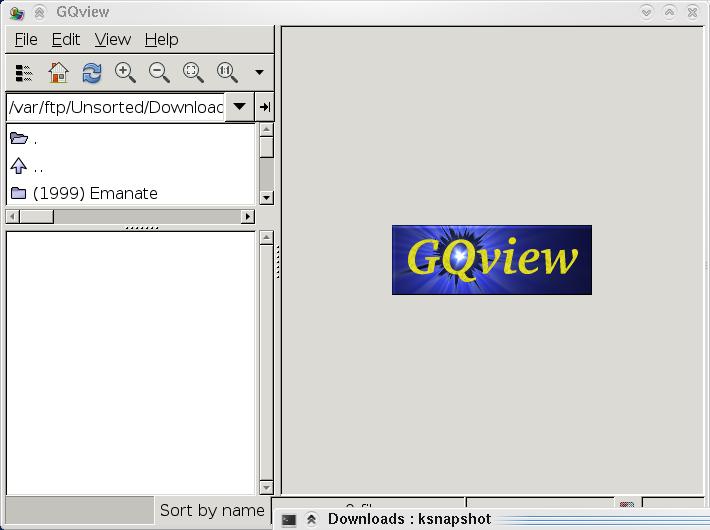Go to home folder icon
The width and height of the screenshot is (710, 530).
pyautogui.click(x=58, y=72)
